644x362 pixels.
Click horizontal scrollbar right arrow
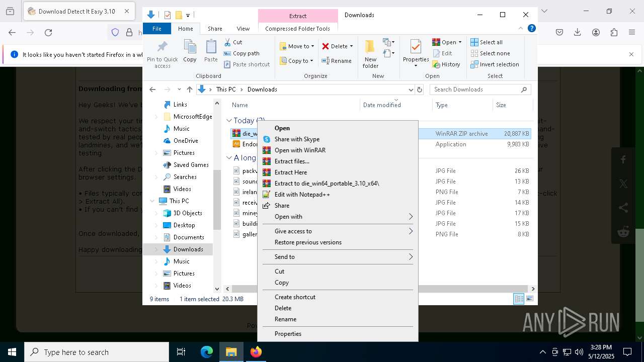point(533,289)
